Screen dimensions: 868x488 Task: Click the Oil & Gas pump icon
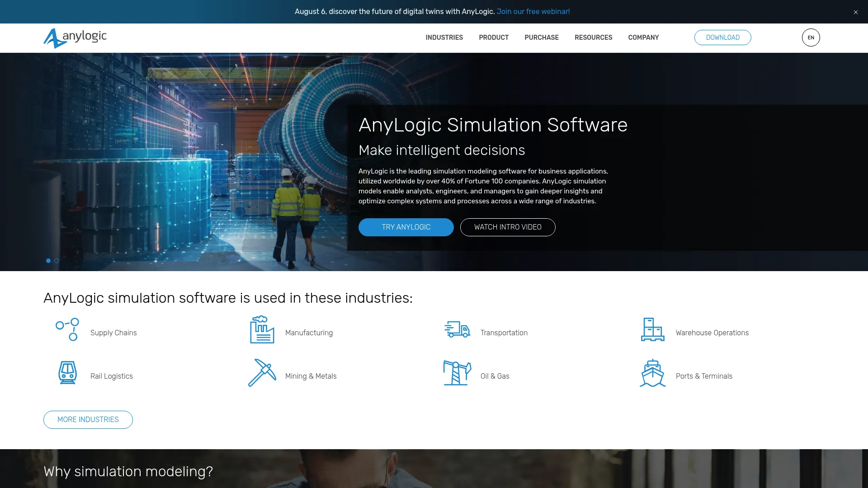tap(457, 373)
